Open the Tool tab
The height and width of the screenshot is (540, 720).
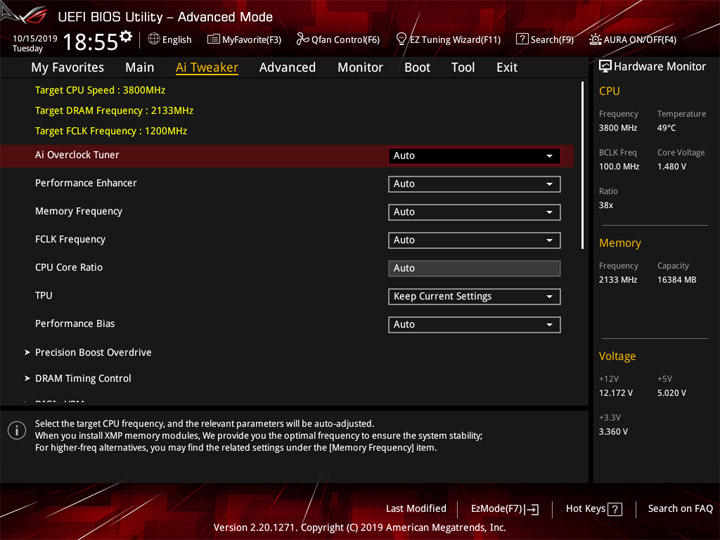[x=463, y=68]
